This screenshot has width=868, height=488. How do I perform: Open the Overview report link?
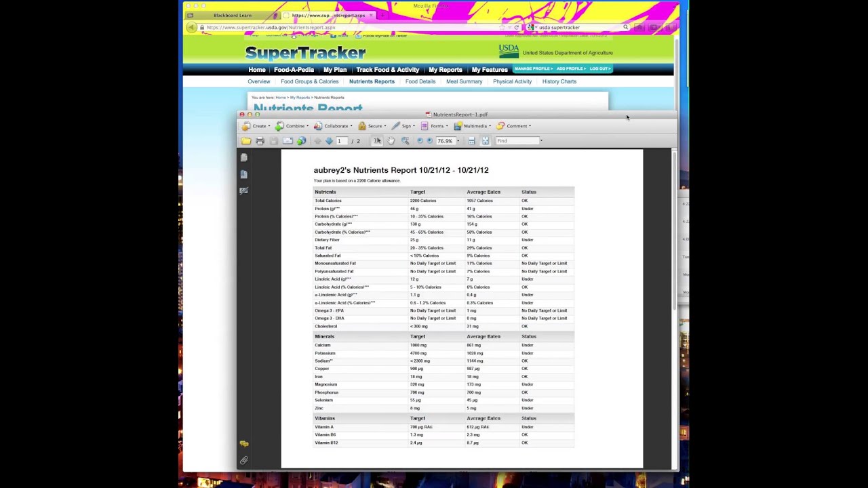tap(259, 81)
